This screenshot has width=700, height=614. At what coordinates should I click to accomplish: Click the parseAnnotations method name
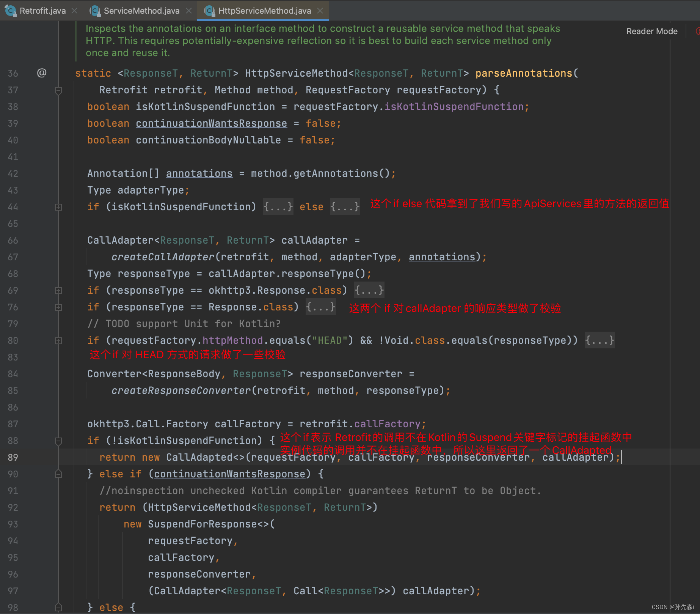[524, 73]
